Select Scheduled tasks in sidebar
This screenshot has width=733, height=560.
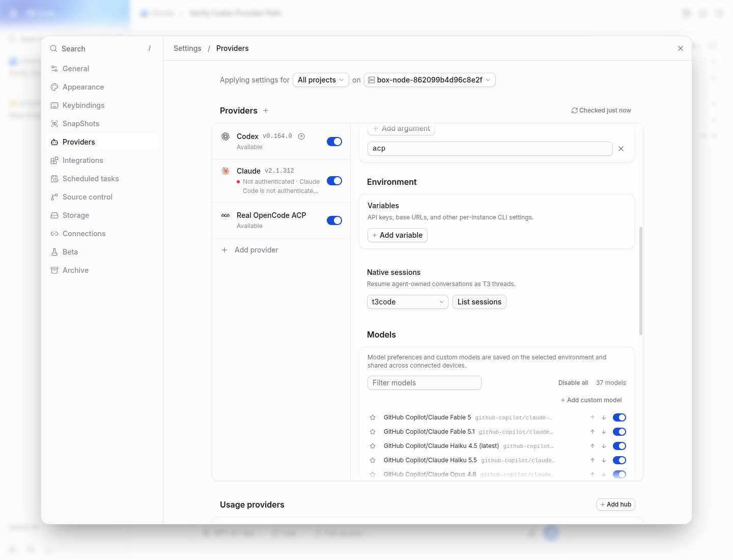[x=102, y=179]
